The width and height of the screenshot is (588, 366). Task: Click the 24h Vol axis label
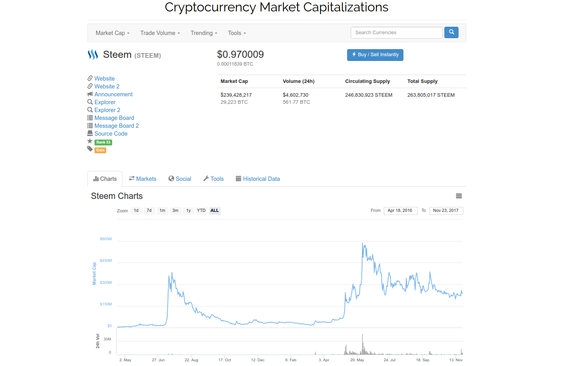click(98, 341)
